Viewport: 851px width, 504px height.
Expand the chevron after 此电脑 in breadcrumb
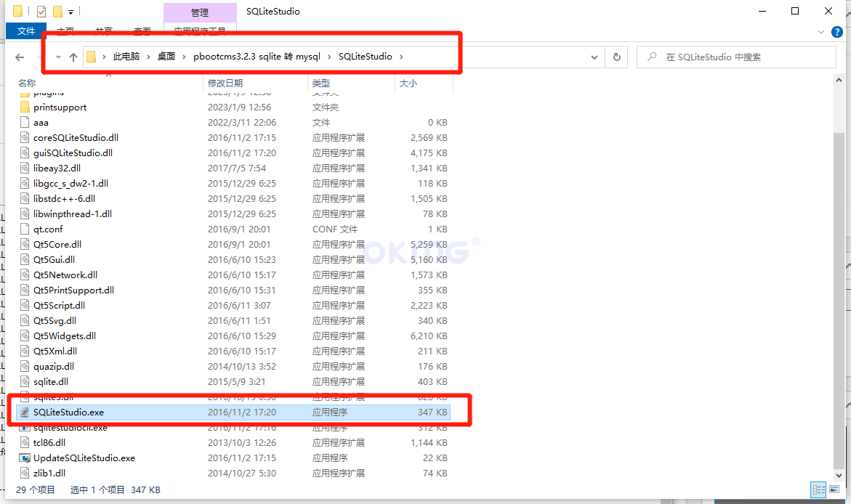tap(148, 57)
